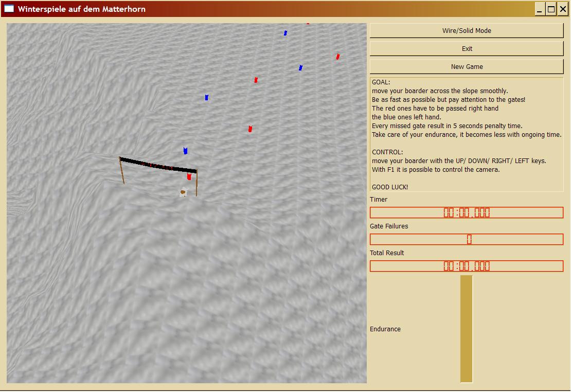This screenshot has width=571, height=392.
Task: Click the 'Total Result' label
Action: (x=387, y=253)
